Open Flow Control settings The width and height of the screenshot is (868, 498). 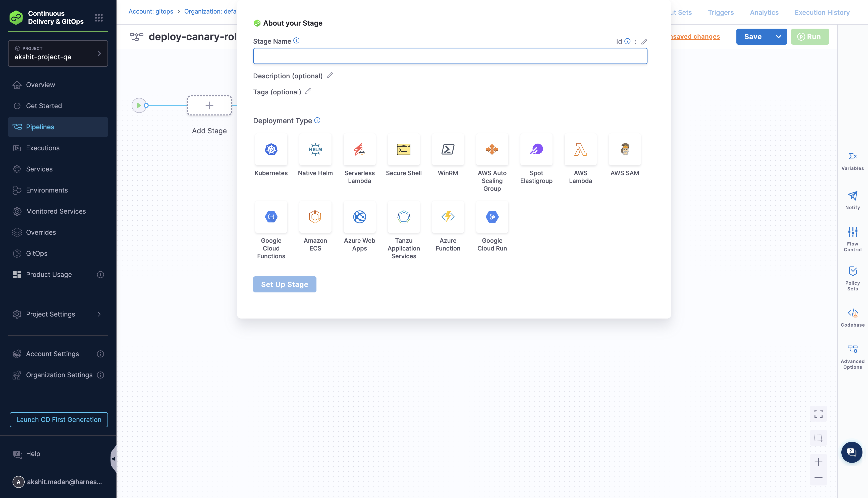(x=852, y=238)
